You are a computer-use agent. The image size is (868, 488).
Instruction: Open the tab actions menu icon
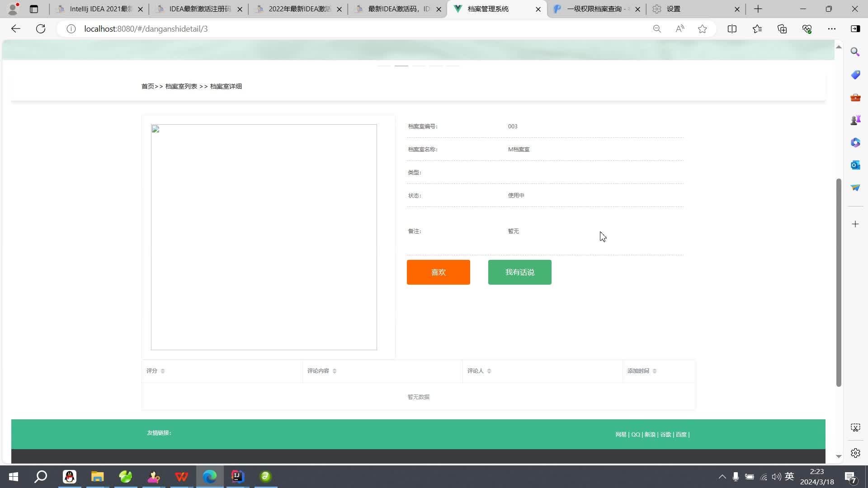point(34,9)
